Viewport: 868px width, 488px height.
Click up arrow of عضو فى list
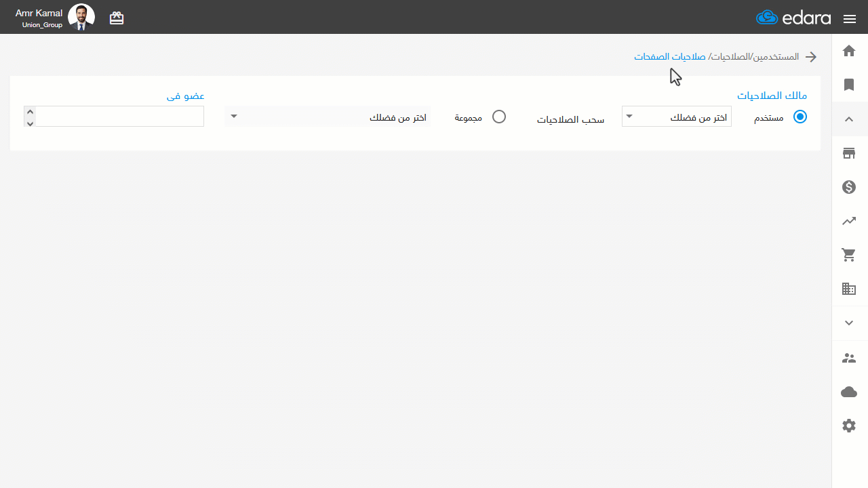pyautogui.click(x=30, y=111)
